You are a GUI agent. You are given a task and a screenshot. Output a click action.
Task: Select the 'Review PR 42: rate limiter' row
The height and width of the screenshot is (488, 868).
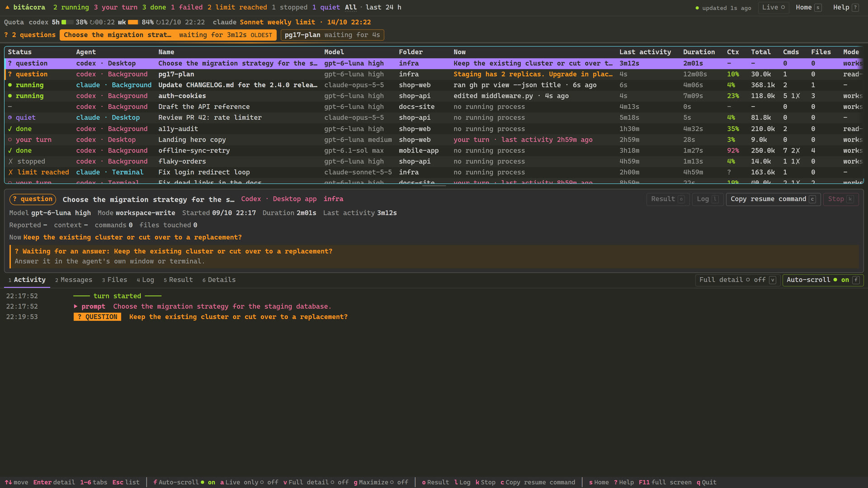pyautogui.click(x=434, y=117)
